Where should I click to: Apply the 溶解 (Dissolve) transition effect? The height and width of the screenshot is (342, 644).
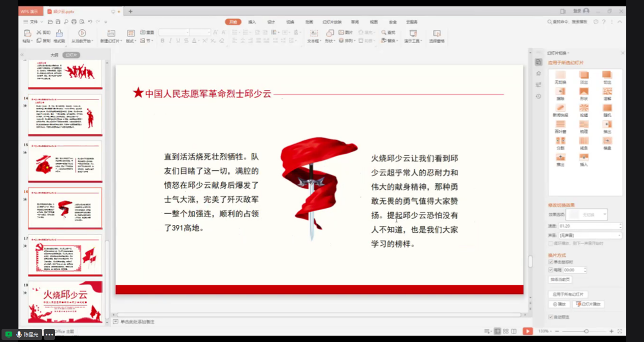(607, 92)
